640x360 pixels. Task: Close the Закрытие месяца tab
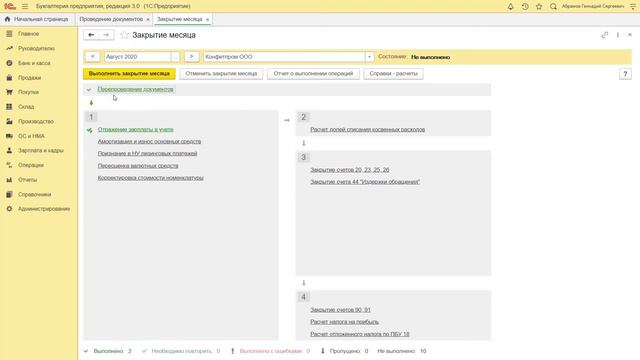207,20
